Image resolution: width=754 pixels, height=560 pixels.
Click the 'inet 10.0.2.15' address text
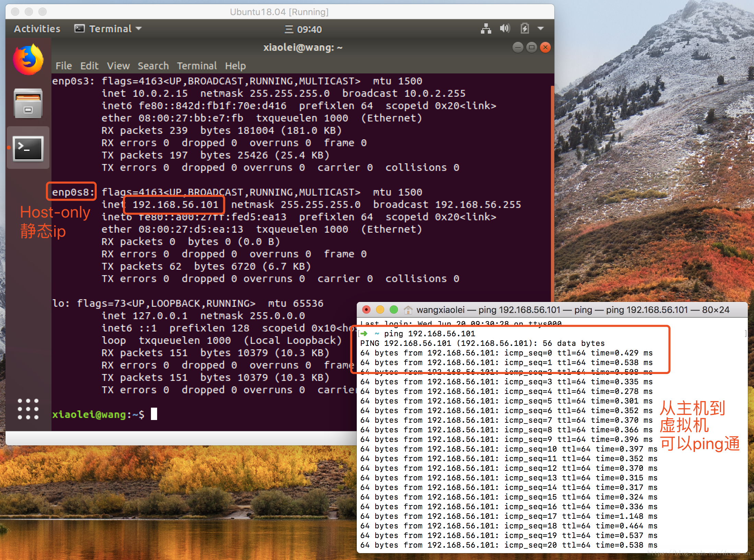pos(145,93)
